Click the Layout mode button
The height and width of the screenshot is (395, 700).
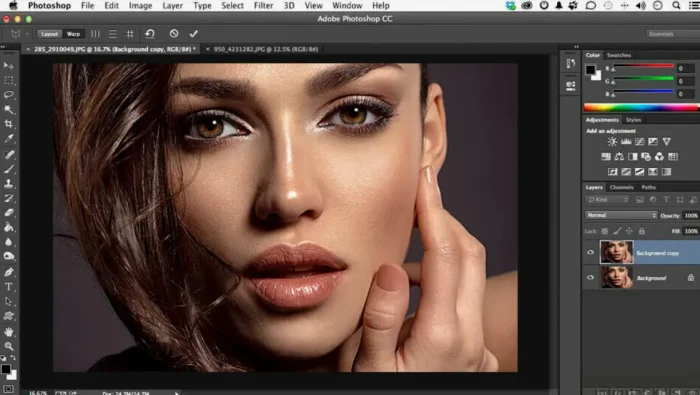coord(50,34)
